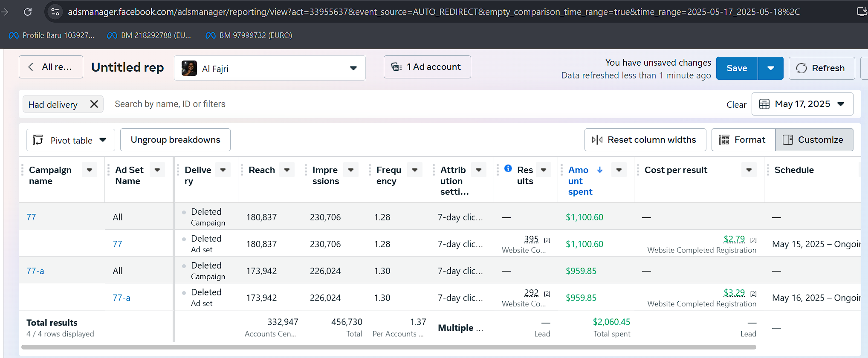Expand the Save options dropdown arrow
Image resolution: width=868 pixels, height=358 pixels.
coord(770,68)
